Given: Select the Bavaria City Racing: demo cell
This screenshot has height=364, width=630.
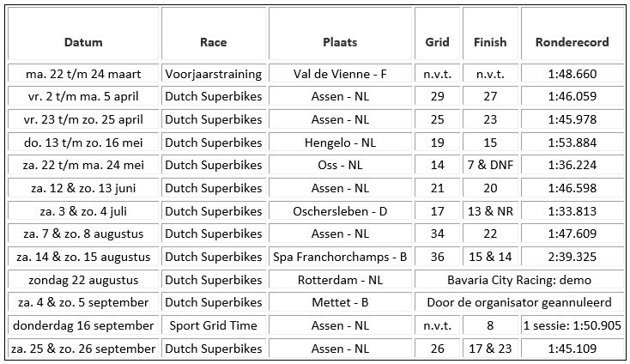Looking at the screenshot, I should [x=519, y=280].
